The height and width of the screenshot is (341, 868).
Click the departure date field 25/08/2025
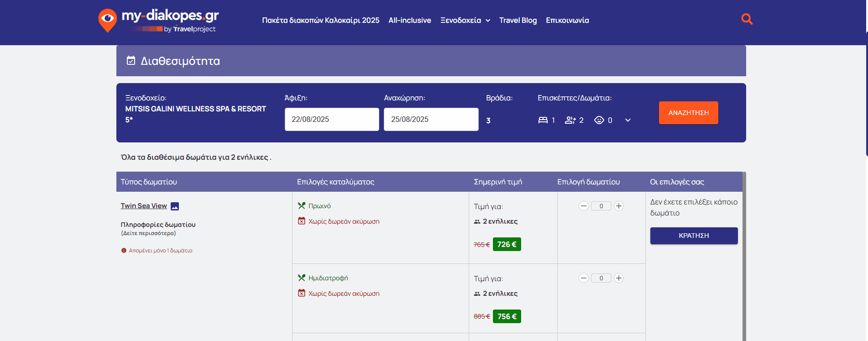tap(431, 119)
